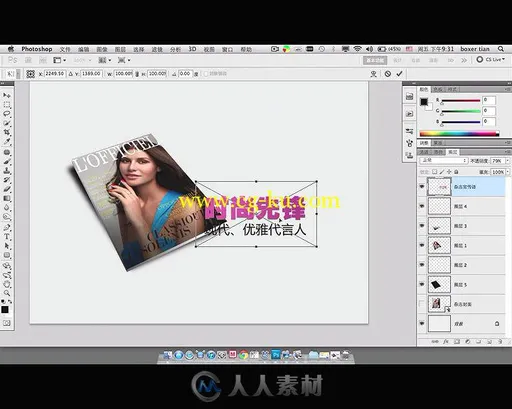The width and height of the screenshot is (512, 409).
Task: Hide layer 图层 2
Action: (x=422, y=265)
